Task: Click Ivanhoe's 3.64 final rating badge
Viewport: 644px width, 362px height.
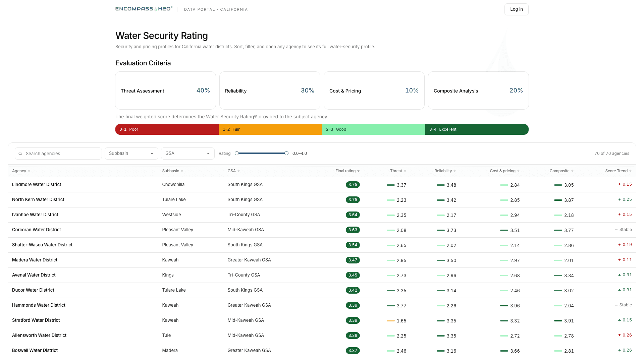Action: coord(353,215)
